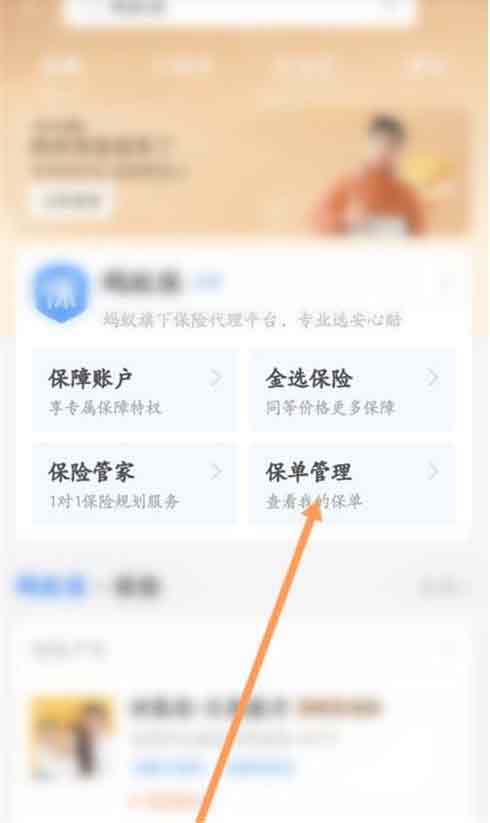Click the chevron arrow on 保障账户
This screenshot has width=490, height=823.
click(x=216, y=378)
